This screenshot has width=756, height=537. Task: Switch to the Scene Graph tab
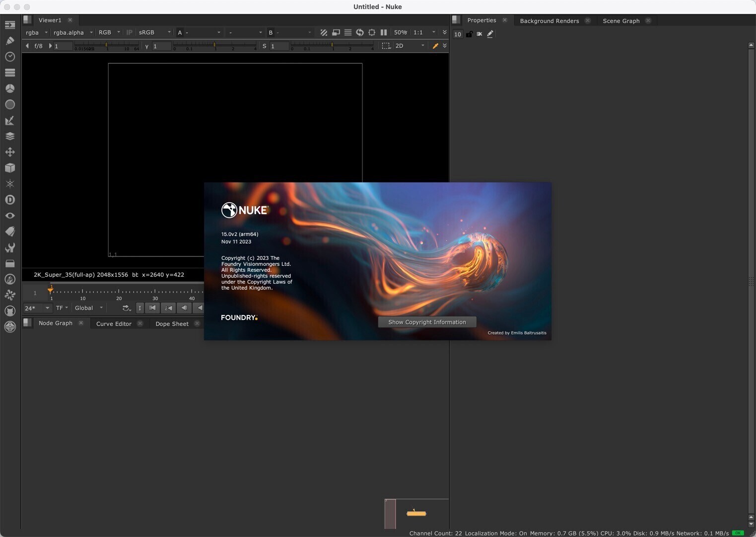(x=621, y=20)
